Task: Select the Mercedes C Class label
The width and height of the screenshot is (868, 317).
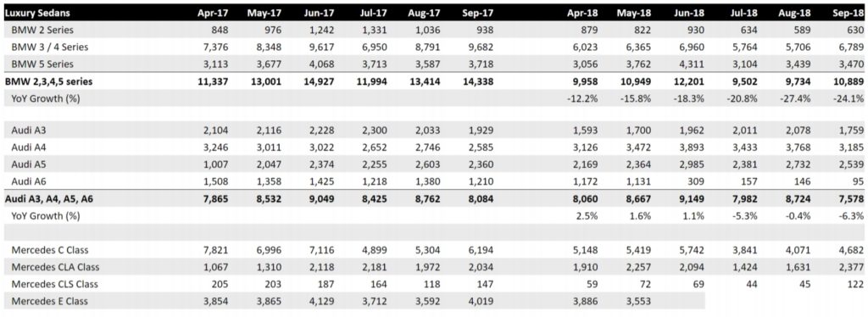Action: [x=50, y=250]
